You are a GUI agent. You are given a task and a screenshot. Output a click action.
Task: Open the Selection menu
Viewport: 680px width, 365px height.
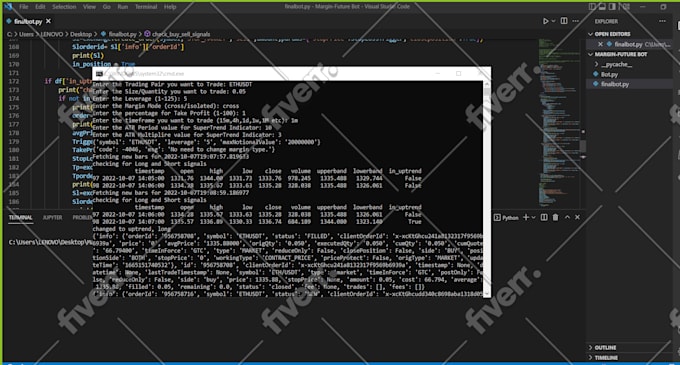point(64,7)
